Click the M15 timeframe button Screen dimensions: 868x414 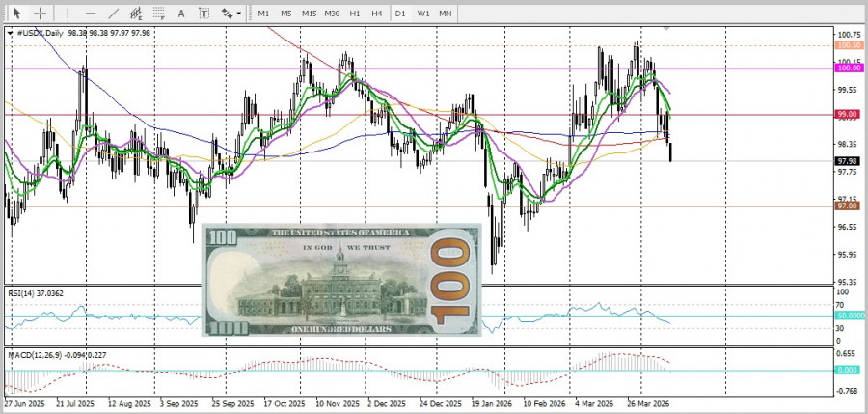pyautogui.click(x=309, y=14)
